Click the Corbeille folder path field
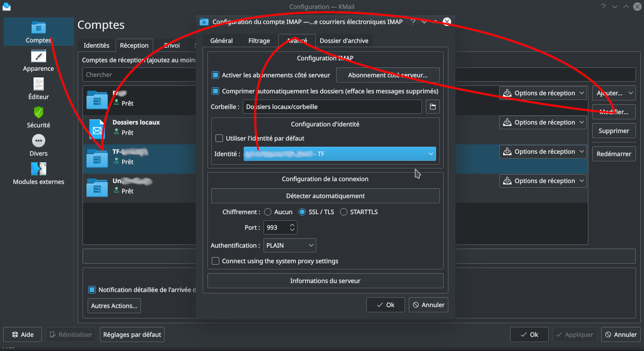The height and width of the screenshot is (351, 644). point(332,107)
